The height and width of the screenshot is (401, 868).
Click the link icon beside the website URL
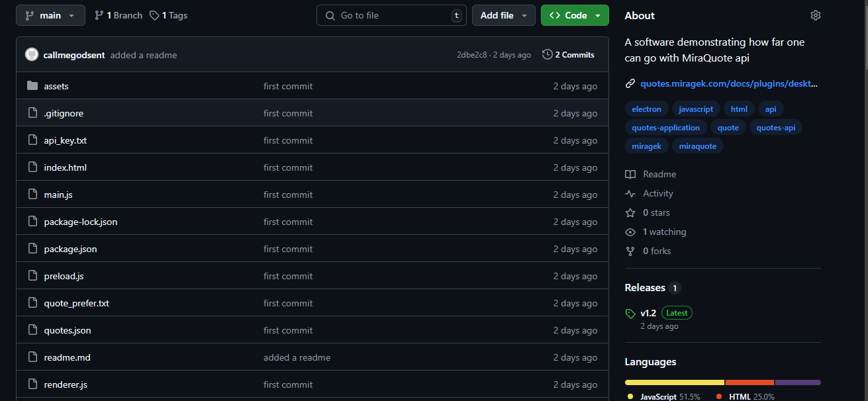tap(630, 83)
